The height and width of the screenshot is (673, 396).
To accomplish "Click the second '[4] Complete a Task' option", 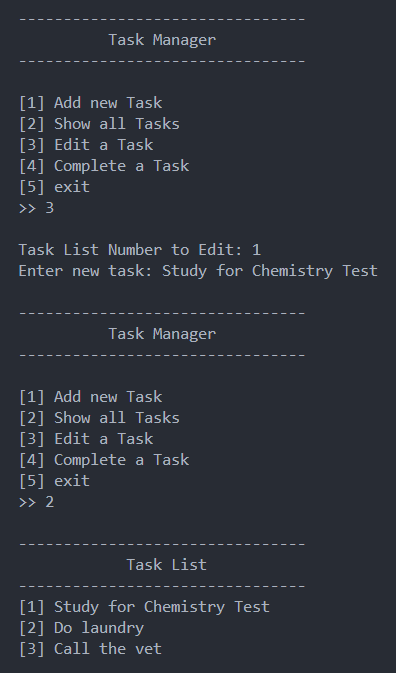I will [x=104, y=460].
